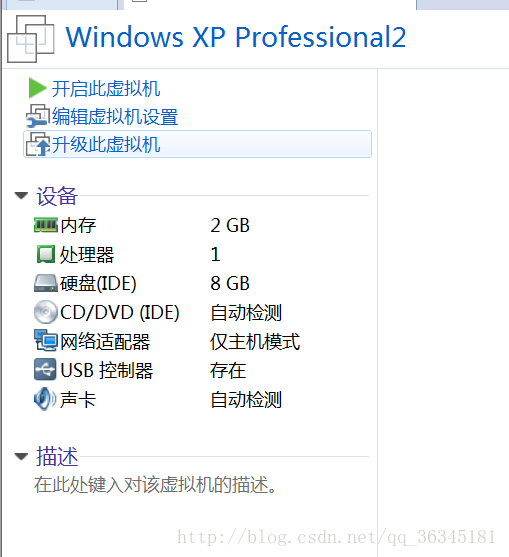Open 编辑虚拟机设置 link
The image size is (509, 557).
point(115,117)
